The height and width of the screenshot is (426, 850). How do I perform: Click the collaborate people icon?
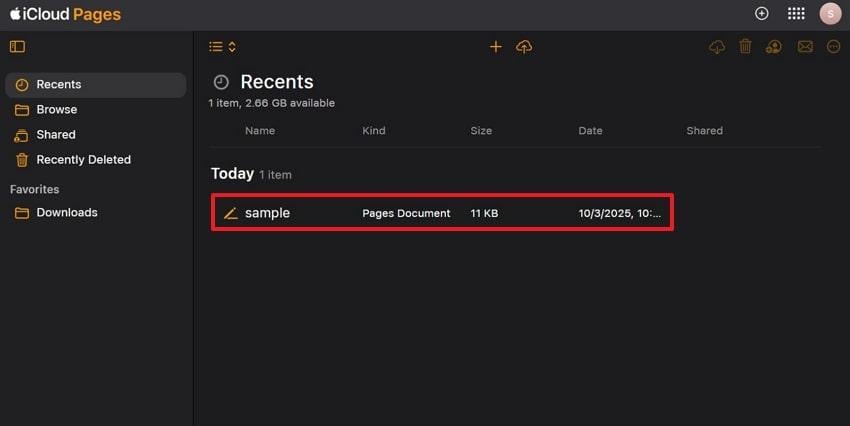point(774,46)
